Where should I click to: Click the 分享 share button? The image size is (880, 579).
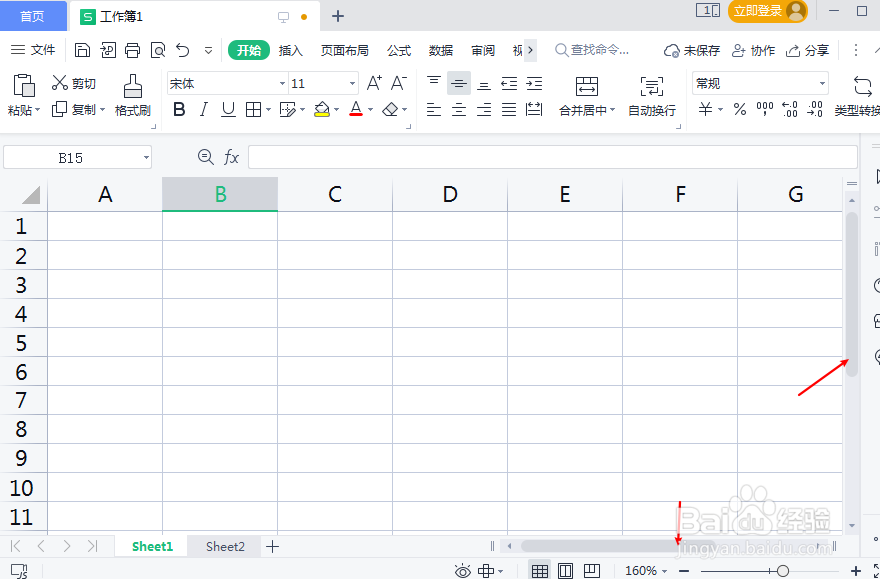[x=807, y=50]
